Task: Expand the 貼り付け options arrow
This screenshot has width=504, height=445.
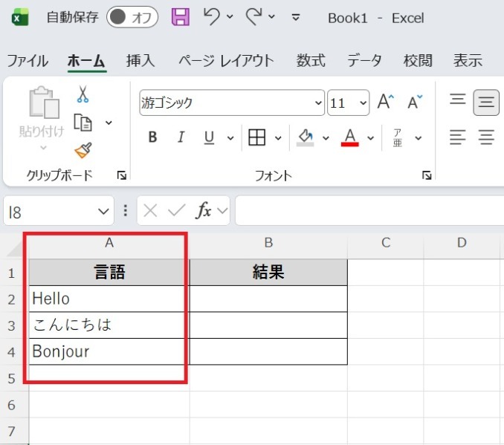Action: tap(43, 148)
